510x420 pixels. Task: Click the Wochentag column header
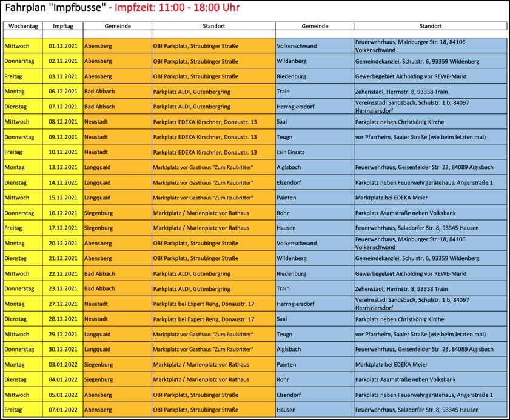click(x=22, y=27)
